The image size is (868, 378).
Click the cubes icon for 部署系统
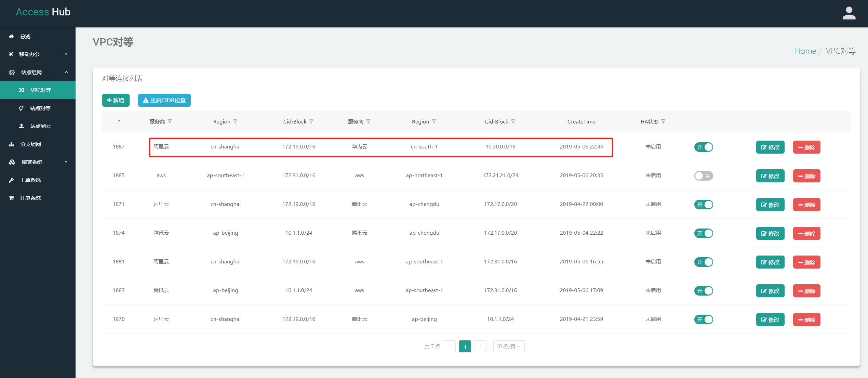click(x=12, y=162)
